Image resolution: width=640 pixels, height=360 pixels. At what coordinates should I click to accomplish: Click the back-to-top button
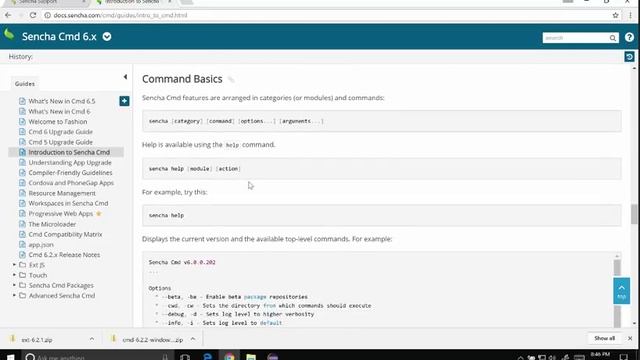coord(621,291)
